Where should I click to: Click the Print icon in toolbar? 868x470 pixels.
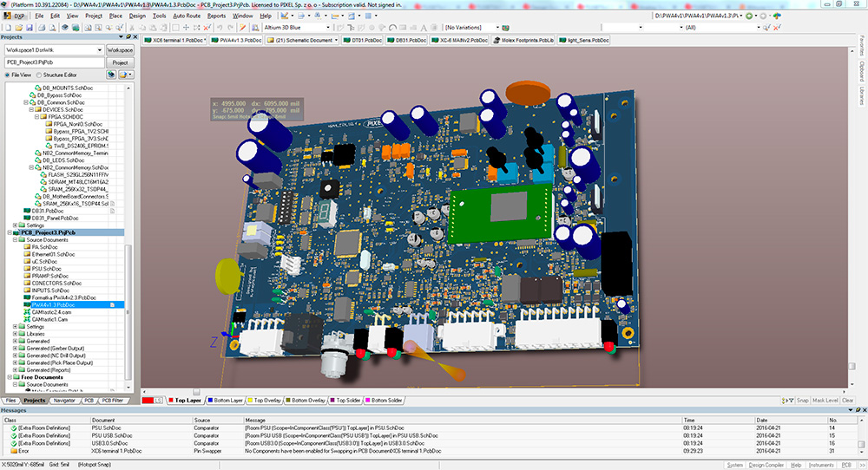click(42, 27)
